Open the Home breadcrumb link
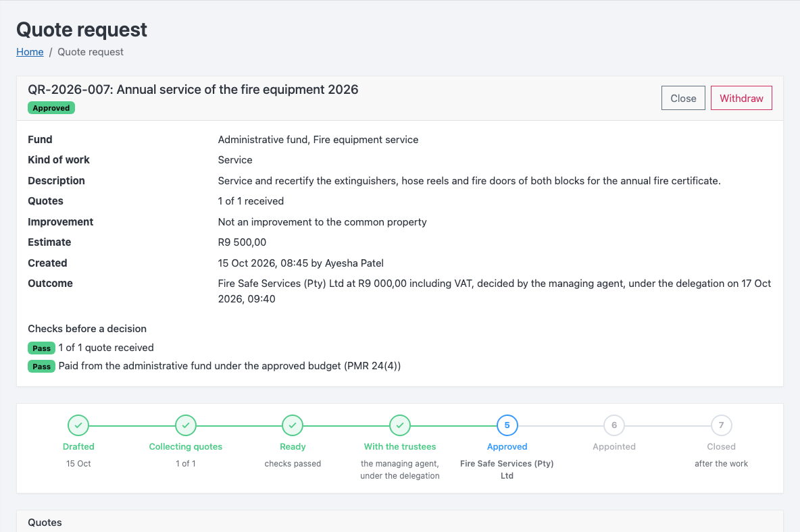The height and width of the screenshot is (532, 800). click(30, 52)
